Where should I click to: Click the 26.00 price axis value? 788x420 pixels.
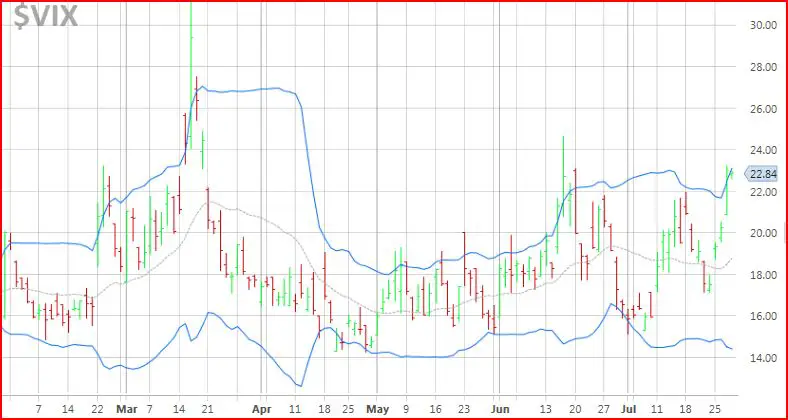pyautogui.click(x=763, y=109)
